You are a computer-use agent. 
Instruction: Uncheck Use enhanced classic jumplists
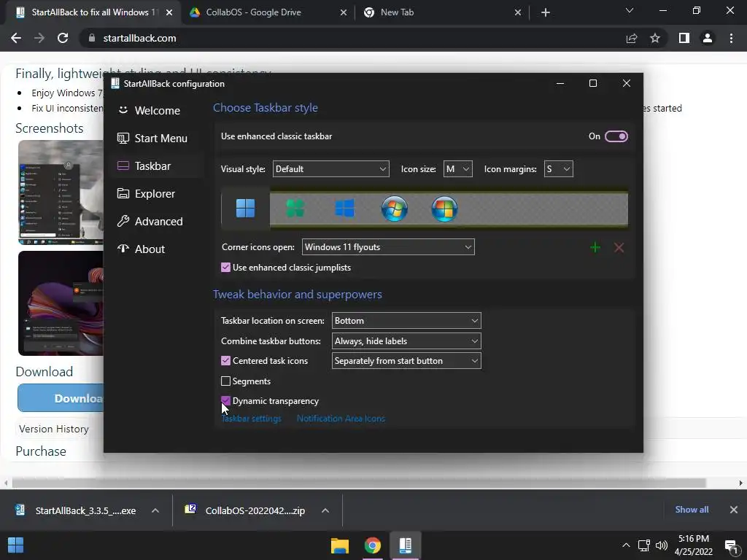tap(226, 267)
